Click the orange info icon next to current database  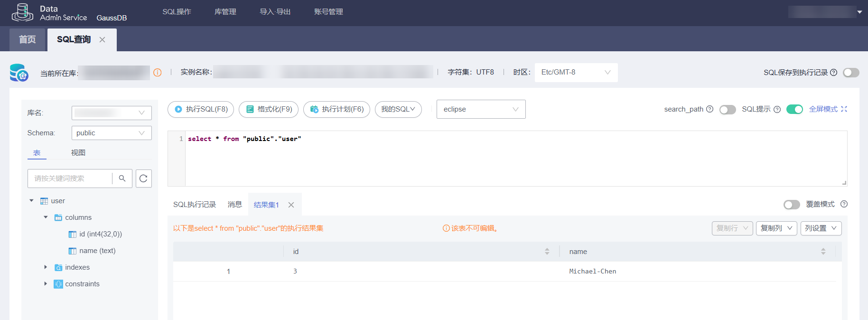pos(158,73)
